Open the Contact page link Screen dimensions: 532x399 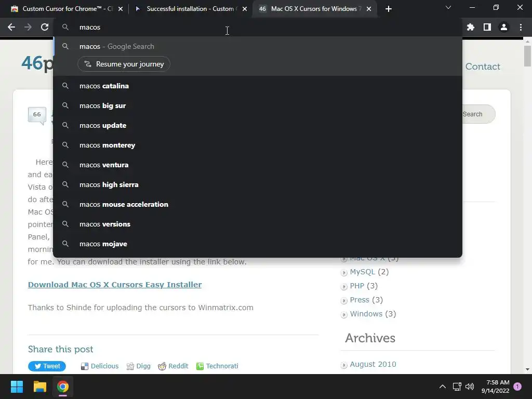pos(483,66)
